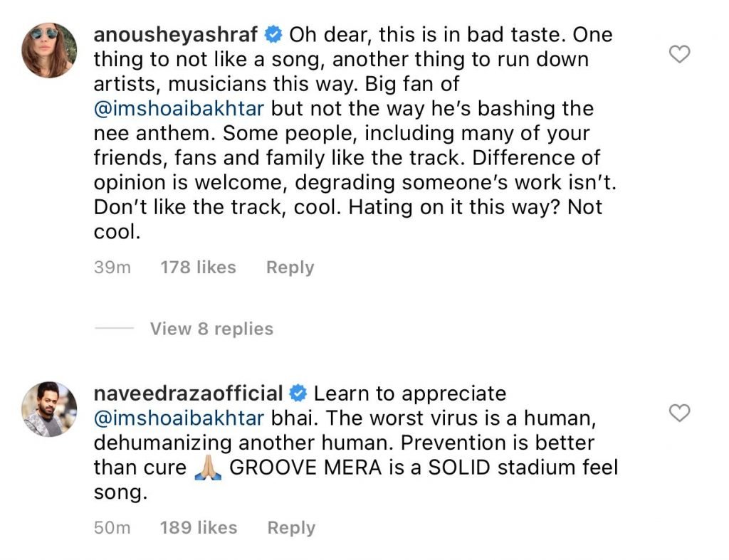Open the naveedrazaofficial username link

point(189,393)
